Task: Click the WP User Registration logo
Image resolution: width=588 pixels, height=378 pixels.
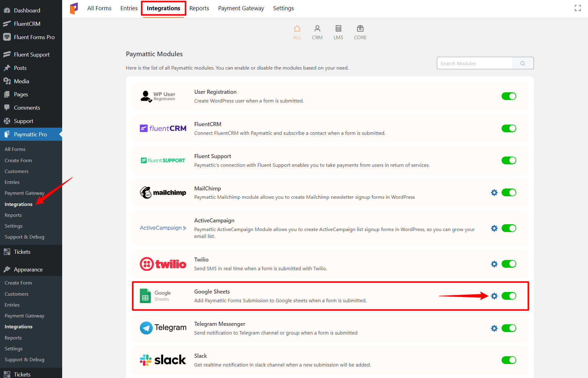Action: [x=158, y=96]
